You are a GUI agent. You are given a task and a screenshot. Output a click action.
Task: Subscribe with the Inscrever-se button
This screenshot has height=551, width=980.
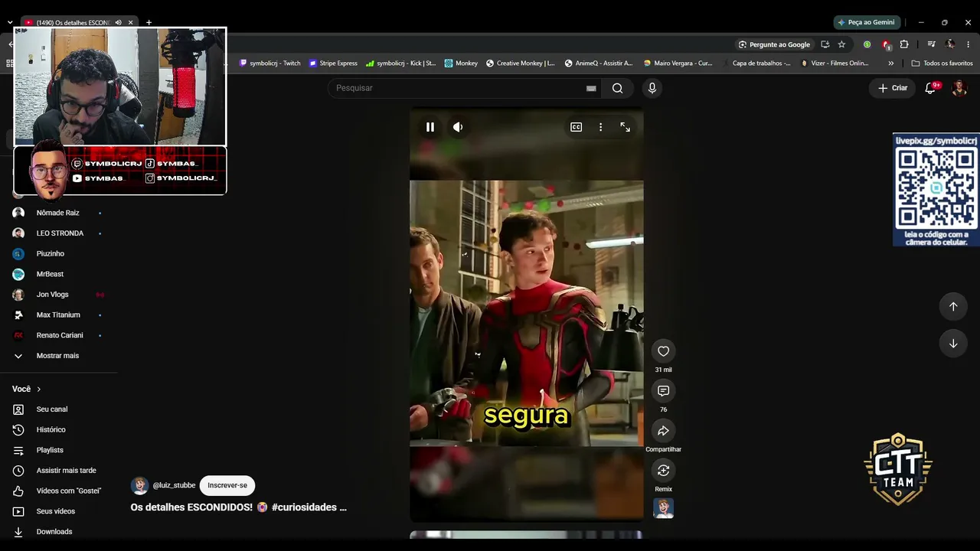click(x=227, y=485)
